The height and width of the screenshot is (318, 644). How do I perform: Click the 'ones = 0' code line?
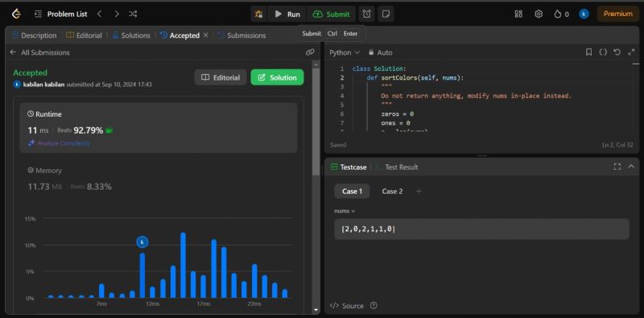pyautogui.click(x=395, y=123)
